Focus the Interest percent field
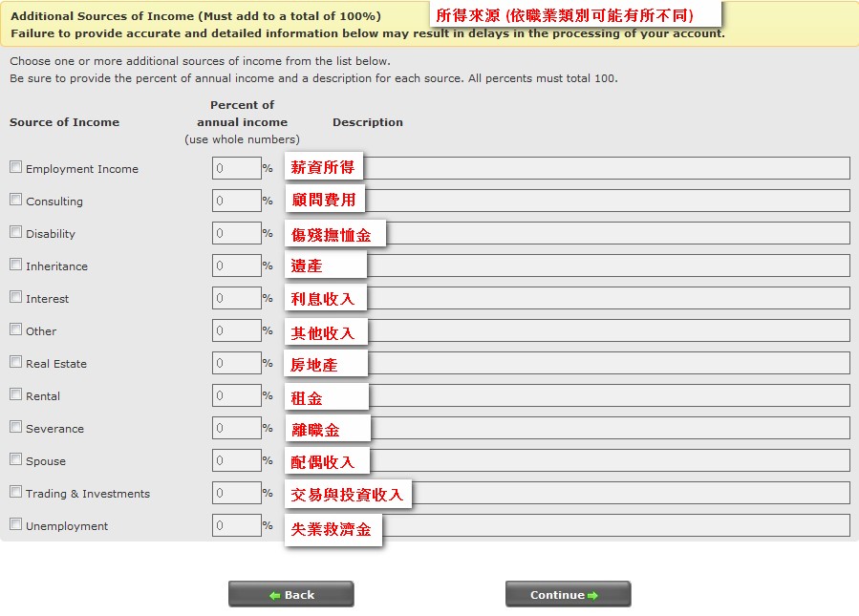This screenshot has width=859, height=616. click(x=237, y=298)
